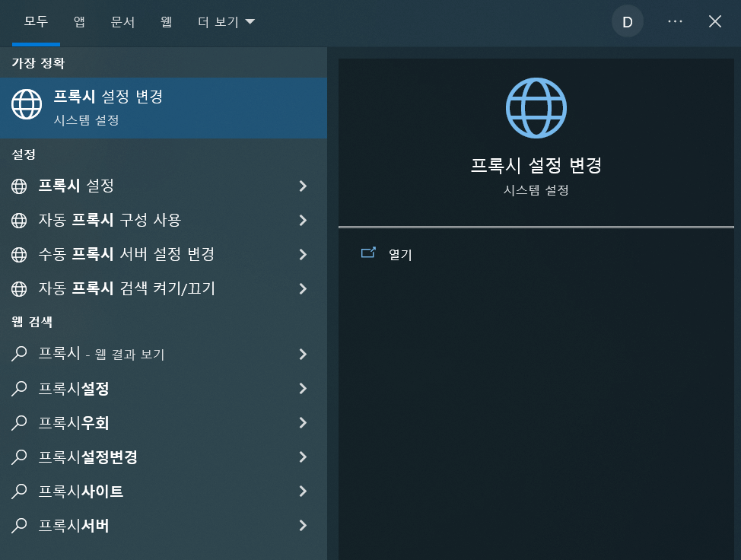The height and width of the screenshot is (560, 741).
Task: Expand the 프록시 - 웹 결과 보기 chevron
Action: (x=302, y=354)
